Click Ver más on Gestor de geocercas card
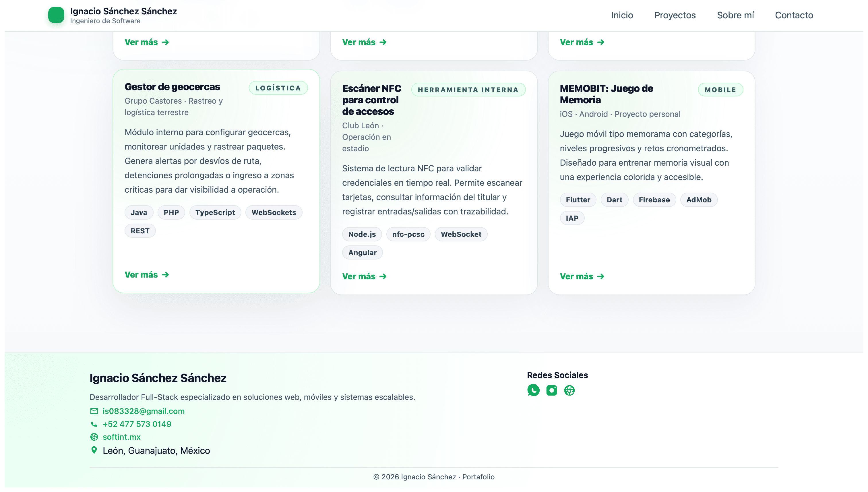The height and width of the screenshot is (492, 868). click(147, 275)
